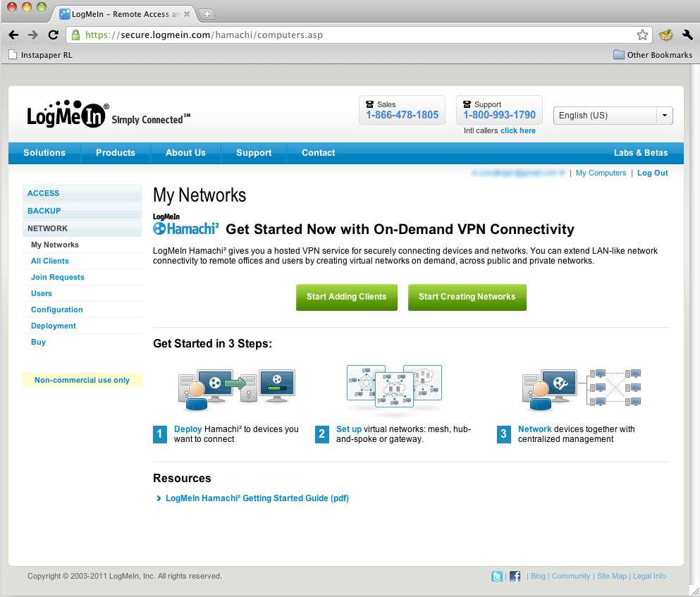The height and width of the screenshot is (597, 700).
Task: Expand the blurred account email dropdown
Action: click(518, 173)
